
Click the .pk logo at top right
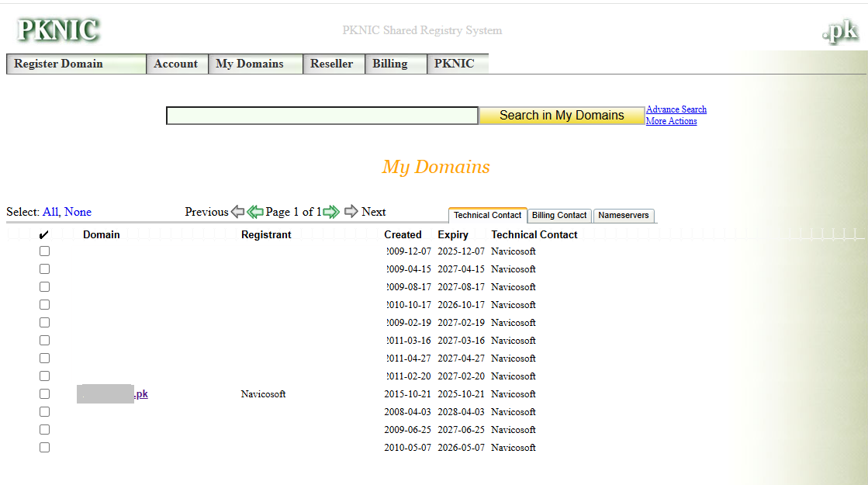pyautogui.click(x=839, y=32)
